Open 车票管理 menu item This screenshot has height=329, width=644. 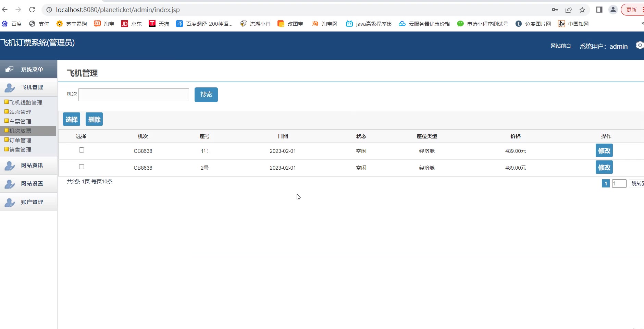(21, 121)
